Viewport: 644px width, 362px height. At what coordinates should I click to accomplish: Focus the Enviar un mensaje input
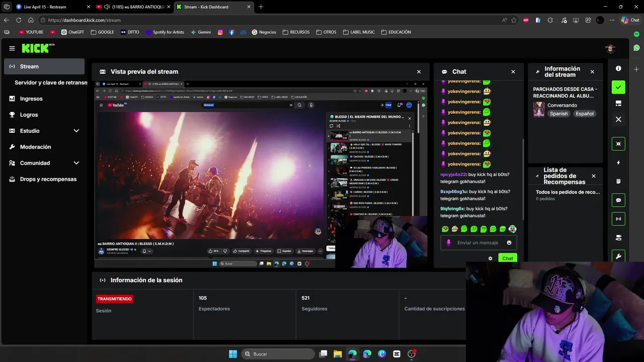[478, 243]
